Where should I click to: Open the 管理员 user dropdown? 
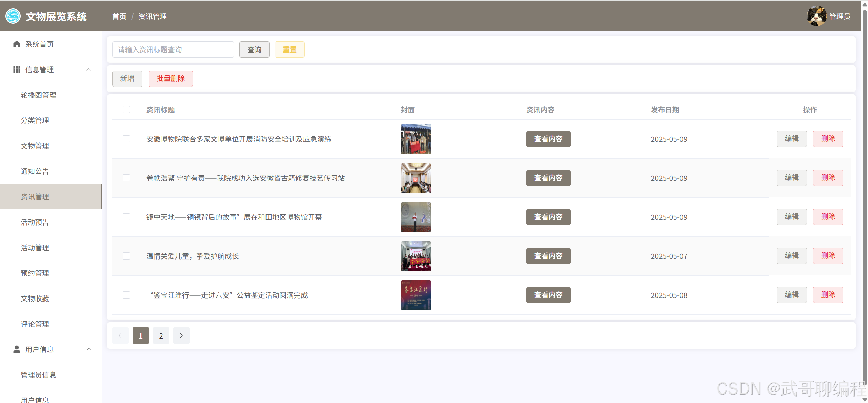click(840, 16)
